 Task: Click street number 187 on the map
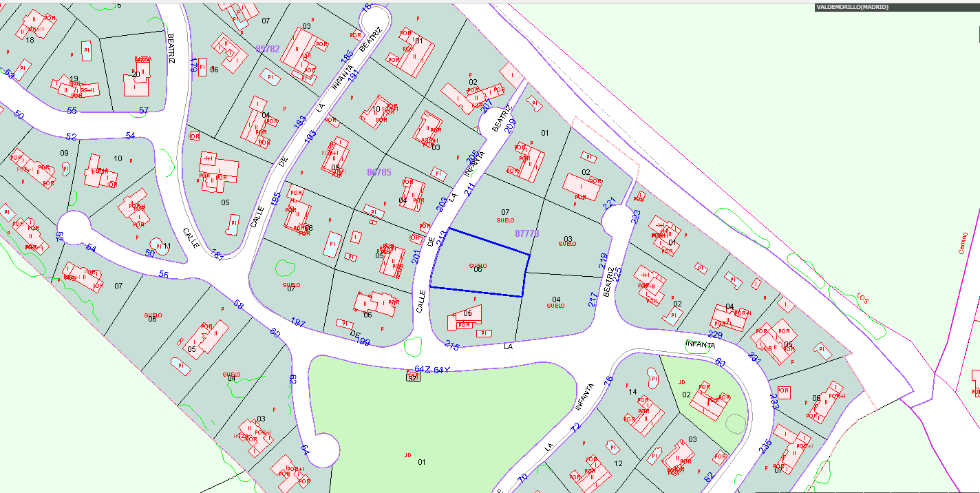218,255
